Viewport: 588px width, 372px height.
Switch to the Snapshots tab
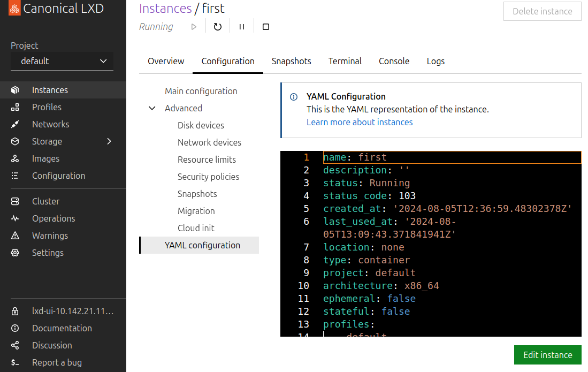click(291, 61)
